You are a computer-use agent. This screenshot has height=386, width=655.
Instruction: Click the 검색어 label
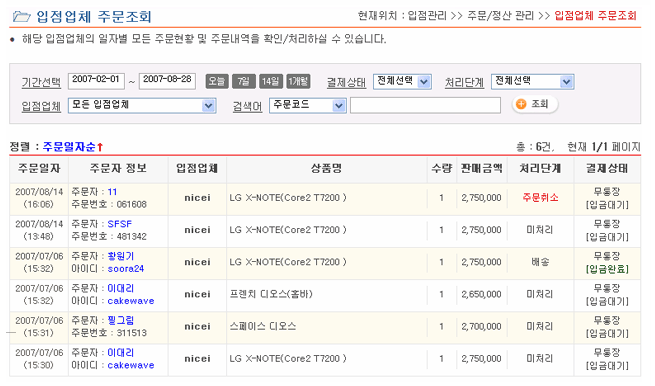(247, 106)
